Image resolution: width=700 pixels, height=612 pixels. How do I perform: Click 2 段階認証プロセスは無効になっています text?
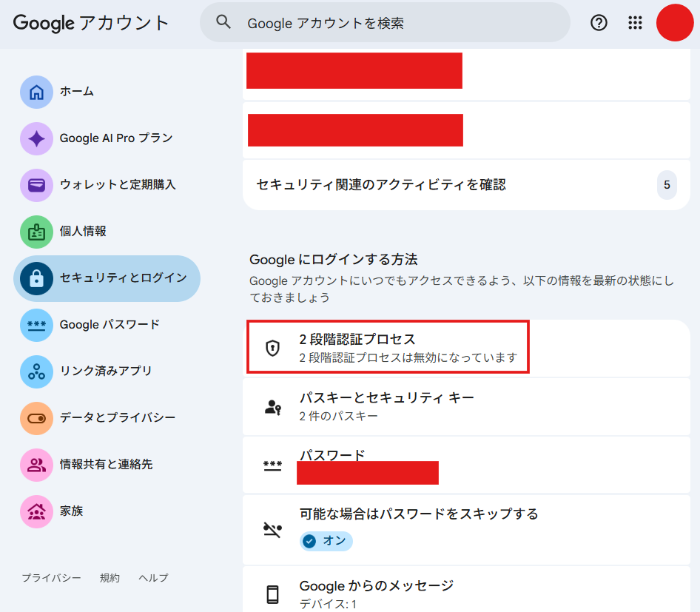[408, 357]
